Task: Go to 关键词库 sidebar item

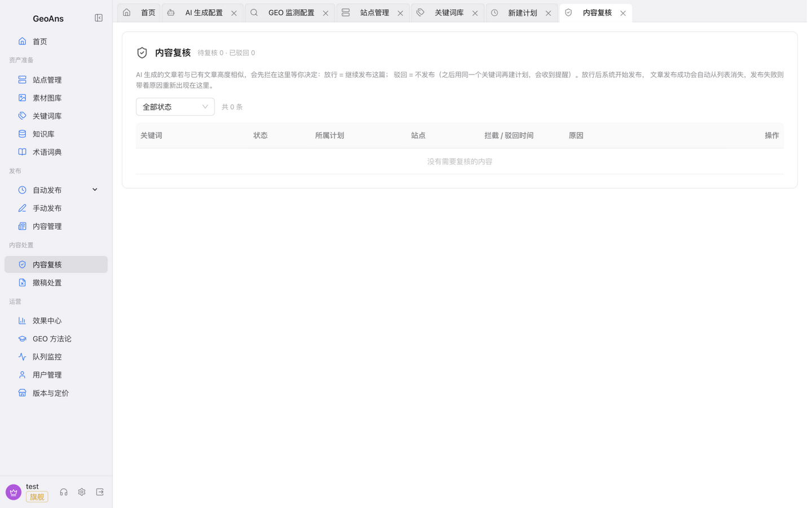Action: [x=56, y=116]
